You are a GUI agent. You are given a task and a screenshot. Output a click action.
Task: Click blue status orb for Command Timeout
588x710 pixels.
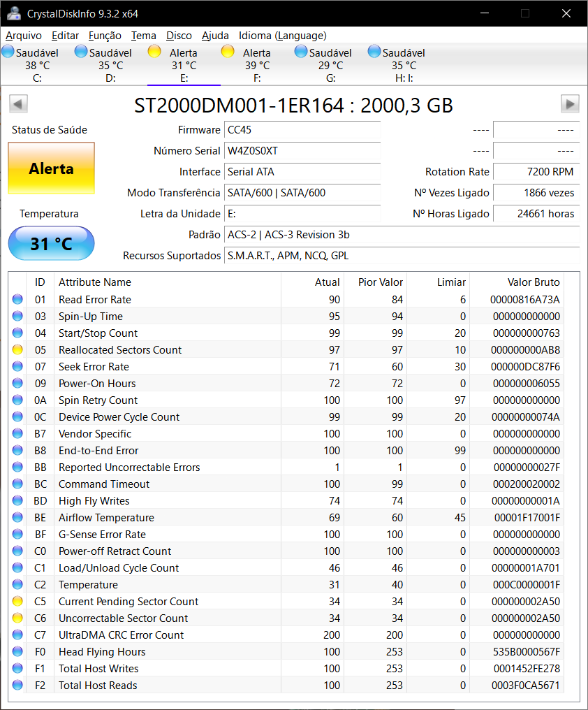(17, 484)
